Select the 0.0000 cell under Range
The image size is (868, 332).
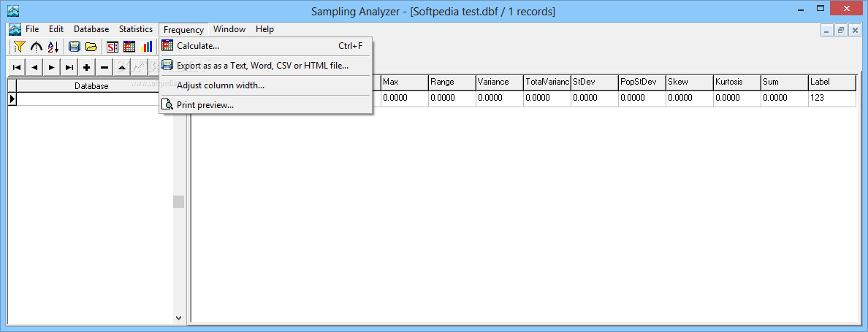coord(452,98)
